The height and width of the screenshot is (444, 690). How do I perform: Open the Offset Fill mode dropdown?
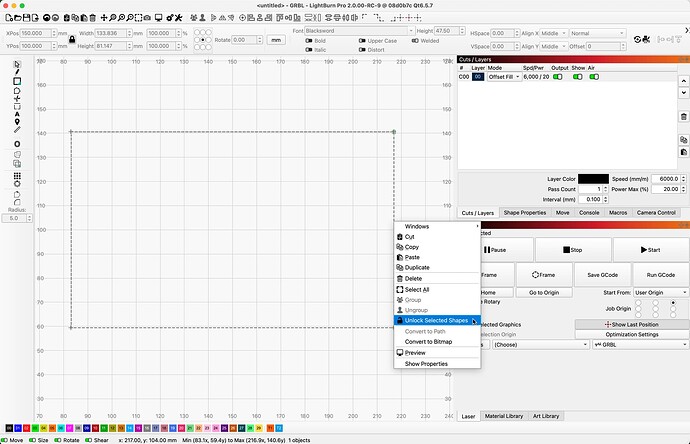(504, 77)
